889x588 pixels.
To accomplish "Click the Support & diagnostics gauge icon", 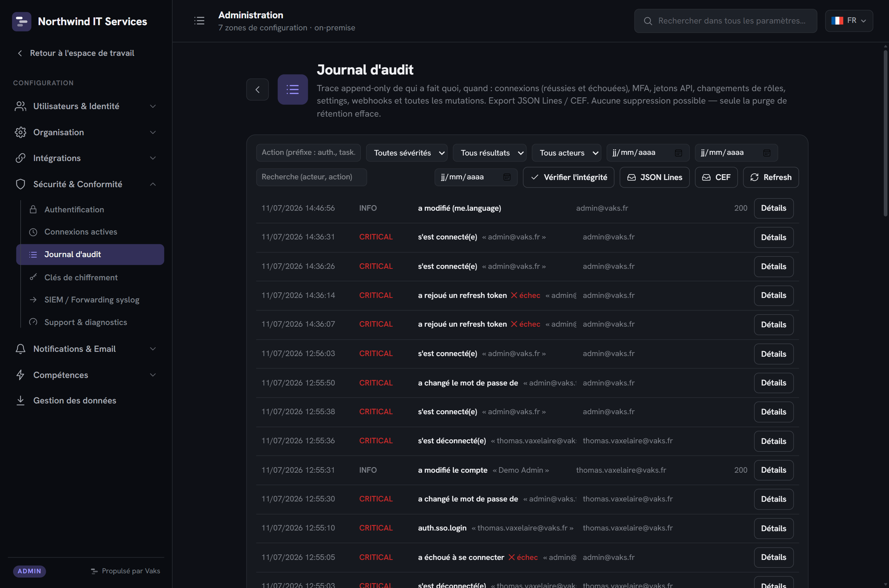I will click(33, 322).
